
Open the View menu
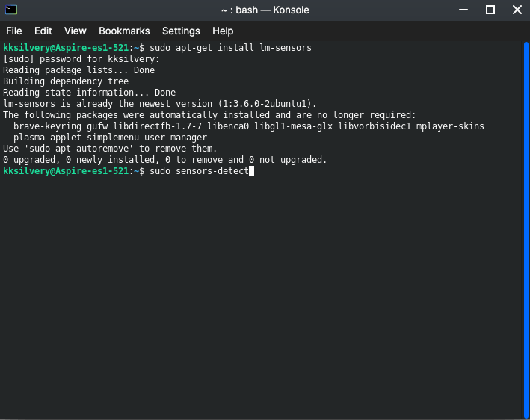(75, 31)
